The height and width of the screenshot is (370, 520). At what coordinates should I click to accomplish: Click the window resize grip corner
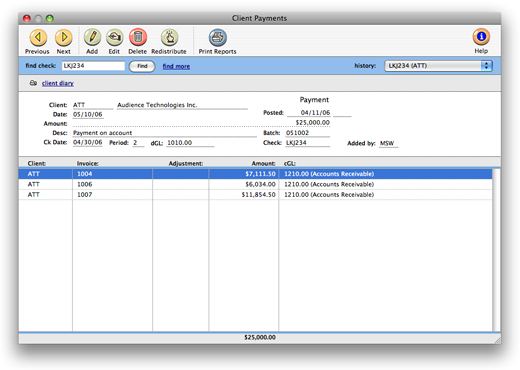pyautogui.click(x=497, y=340)
